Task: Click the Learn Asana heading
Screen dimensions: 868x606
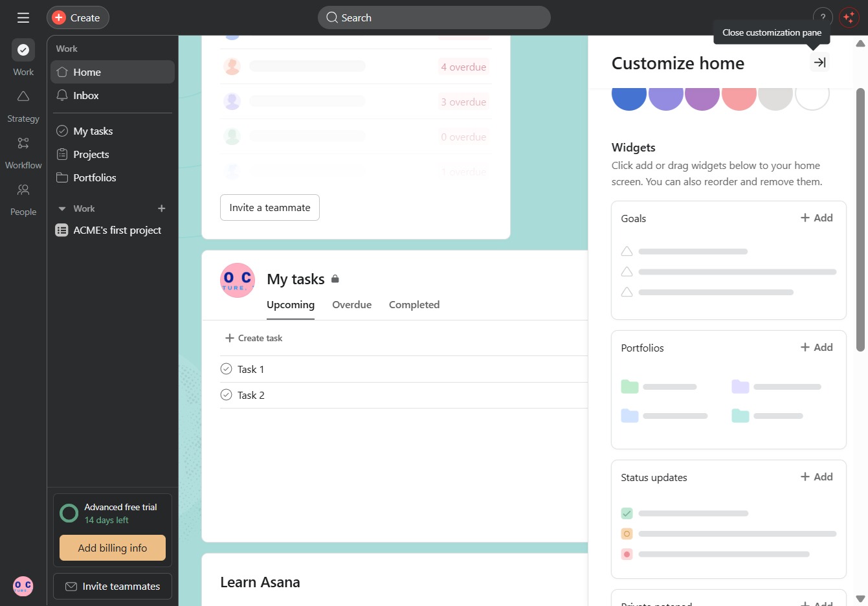Action: tap(260, 582)
